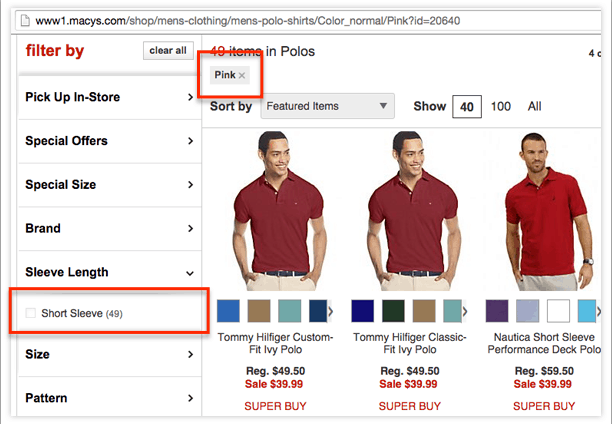
Task: Open Tommy Hilfiger Classic-Fit Ivy Polo image
Action: click(412, 211)
